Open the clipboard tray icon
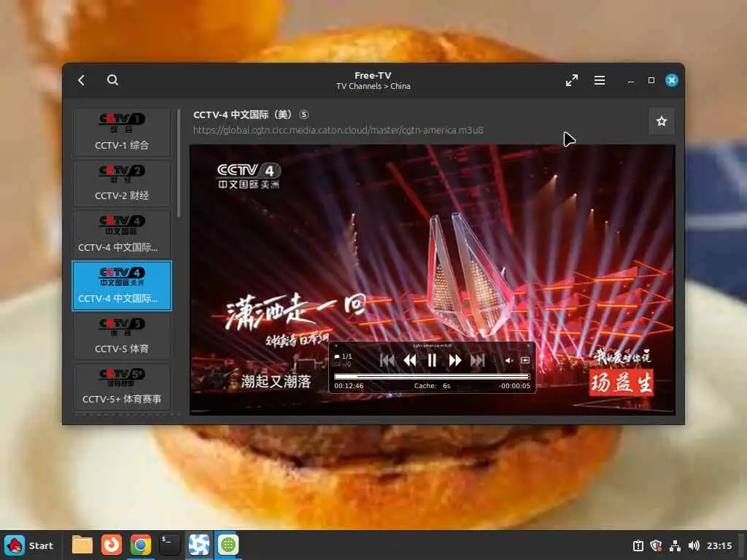This screenshot has height=560, width=747. (638, 545)
